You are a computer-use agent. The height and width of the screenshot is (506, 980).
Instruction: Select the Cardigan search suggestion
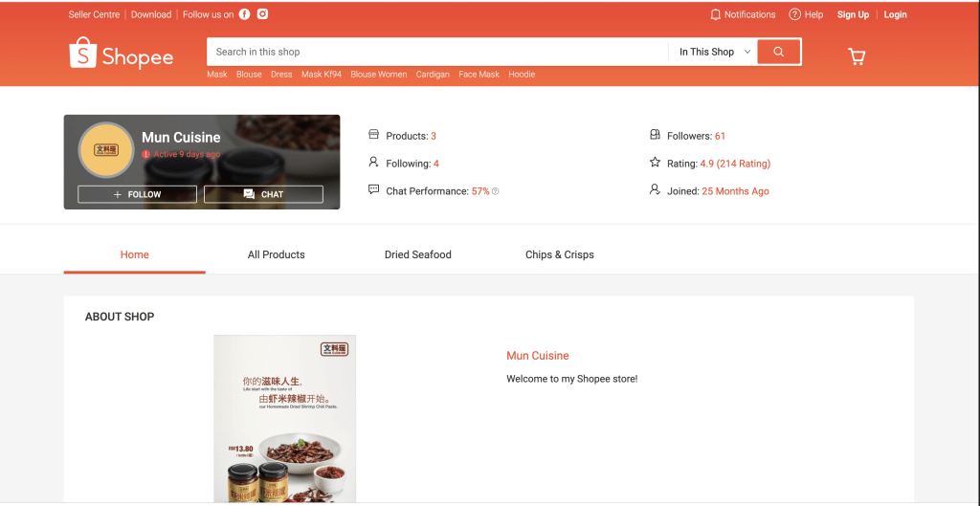pyautogui.click(x=433, y=75)
